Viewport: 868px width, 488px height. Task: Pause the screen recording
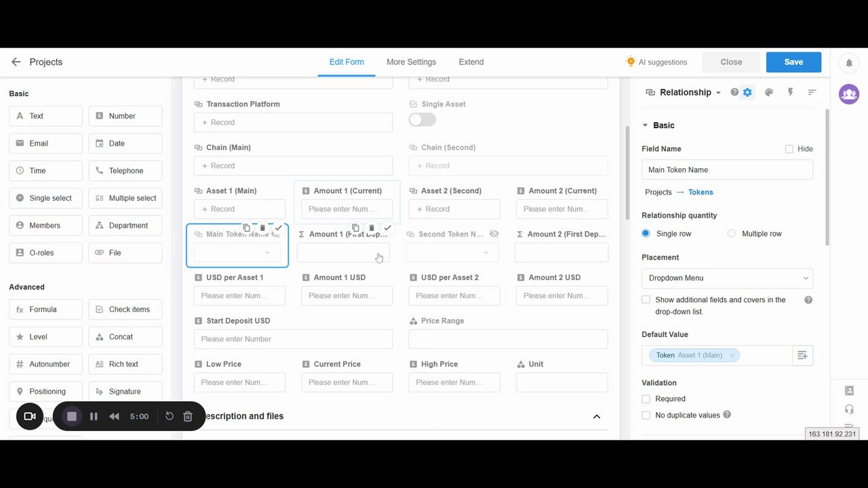point(94,416)
